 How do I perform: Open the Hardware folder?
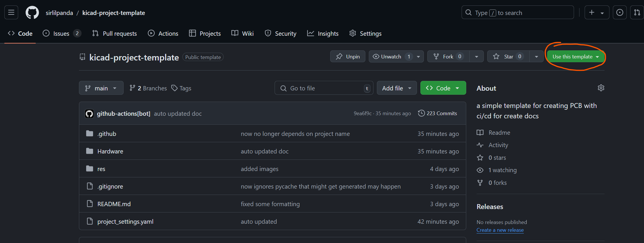click(x=110, y=151)
